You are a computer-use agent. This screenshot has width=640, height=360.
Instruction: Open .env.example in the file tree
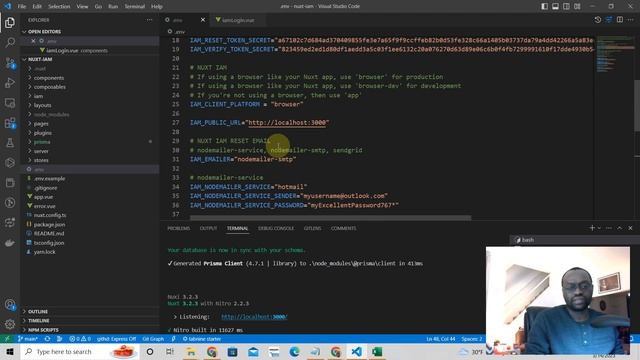coord(49,178)
